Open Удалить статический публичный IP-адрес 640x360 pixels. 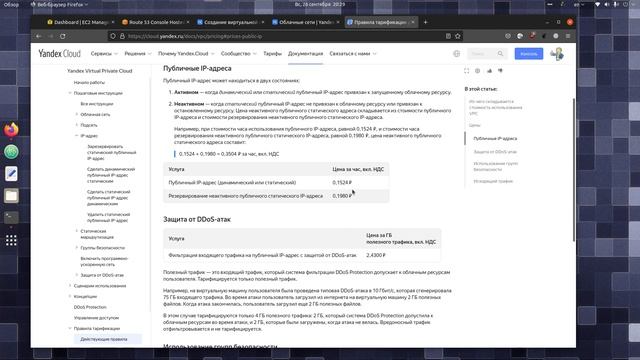[x=109, y=217]
